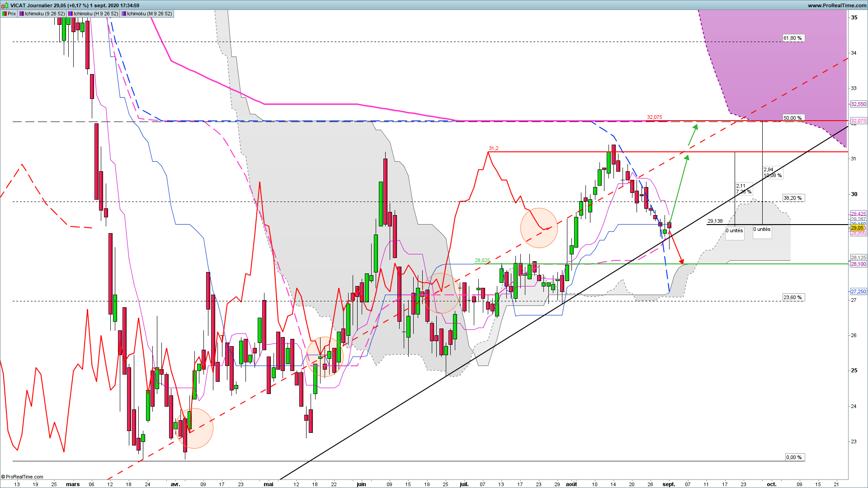
Task: Open the Prix indicator label
Action: (x=12, y=14)
